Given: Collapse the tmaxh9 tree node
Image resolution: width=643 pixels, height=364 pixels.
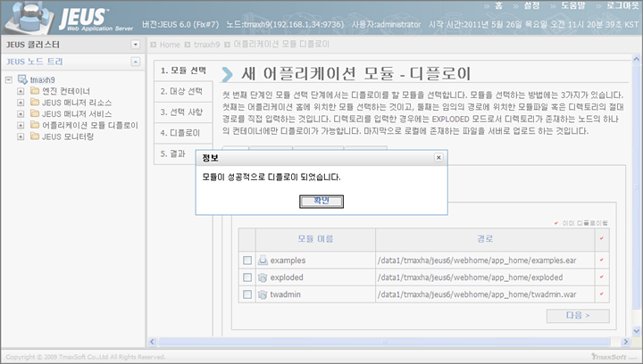Looking at the screenshot, I should click(x=9, y=79).
